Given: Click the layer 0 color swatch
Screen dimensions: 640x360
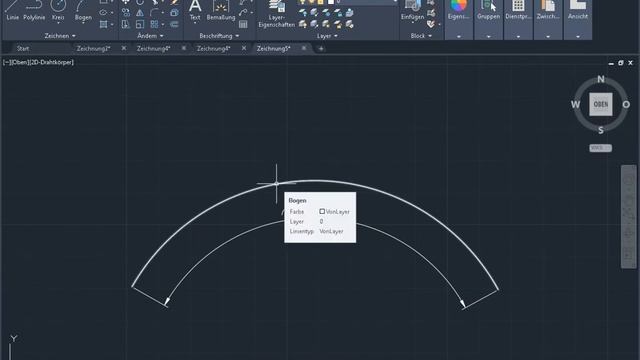Looking at the screenshot, I should (x=331, y=2).
